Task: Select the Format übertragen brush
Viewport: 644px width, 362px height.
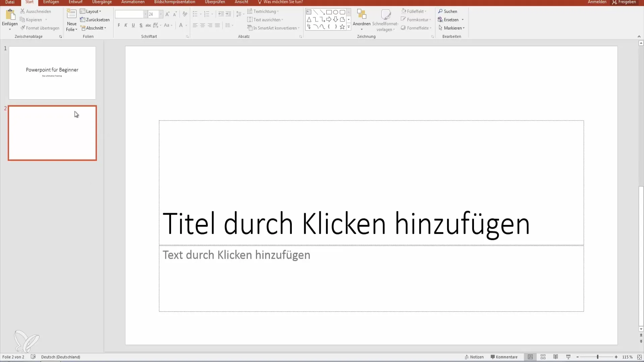Action: tap(40, 28)
